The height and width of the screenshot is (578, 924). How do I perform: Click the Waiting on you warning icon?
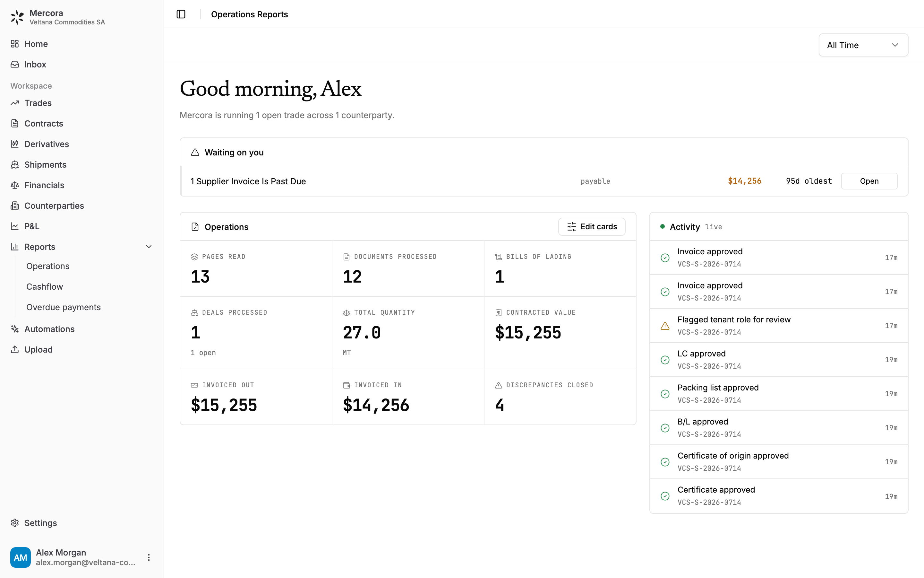[195, 152]
